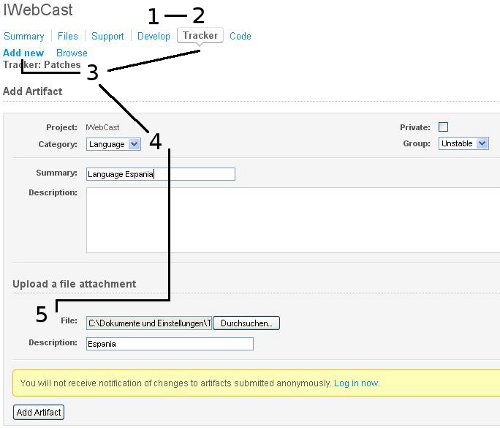Click the Browse tracker link
Viewport: 500px width, 428px height.
click(72, 53)
